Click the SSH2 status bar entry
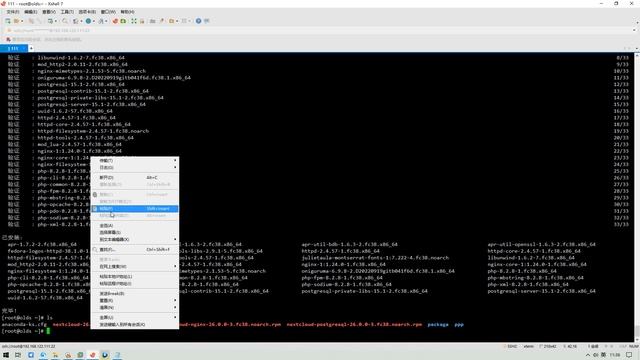Image resolution: width=640 pixels, height=360 pixels. [512, 346]
